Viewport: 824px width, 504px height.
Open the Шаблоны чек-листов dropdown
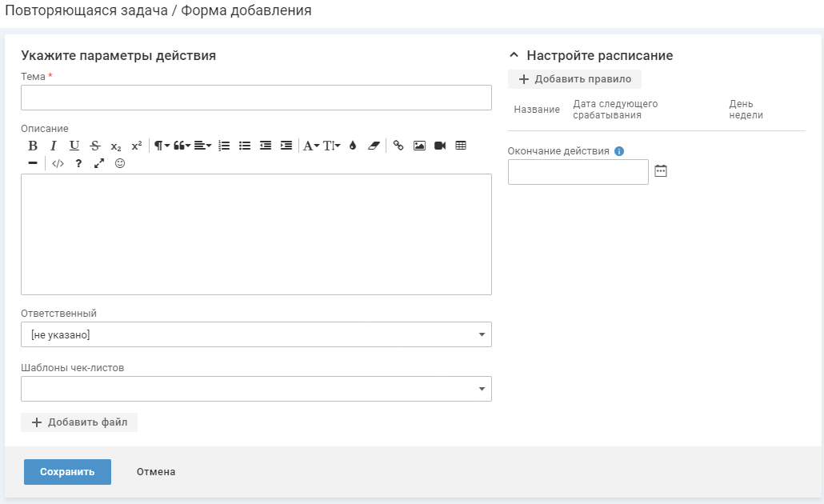click(x=256, y=389)
